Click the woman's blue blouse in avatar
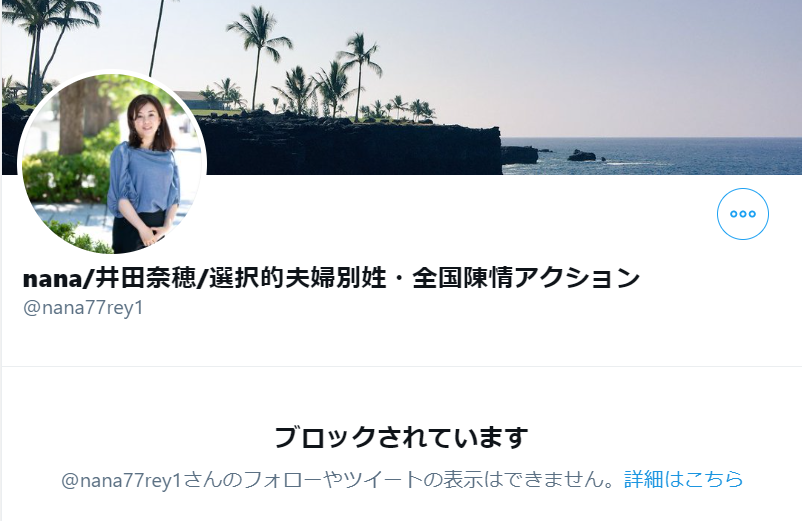The height and width of the screenshot is (521, 803). point(143,179)
